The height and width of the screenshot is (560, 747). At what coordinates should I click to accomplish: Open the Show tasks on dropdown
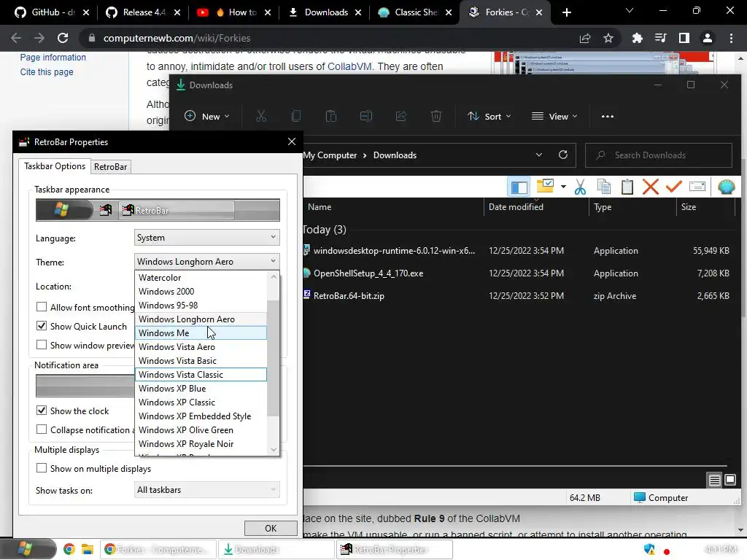tap(206, 489)
